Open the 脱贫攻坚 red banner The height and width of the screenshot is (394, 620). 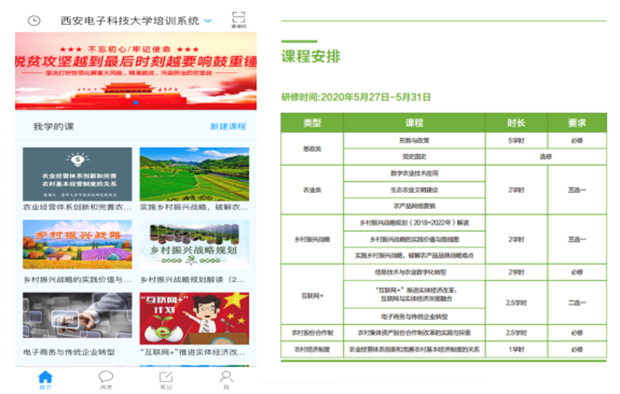[x=136, y=71]
